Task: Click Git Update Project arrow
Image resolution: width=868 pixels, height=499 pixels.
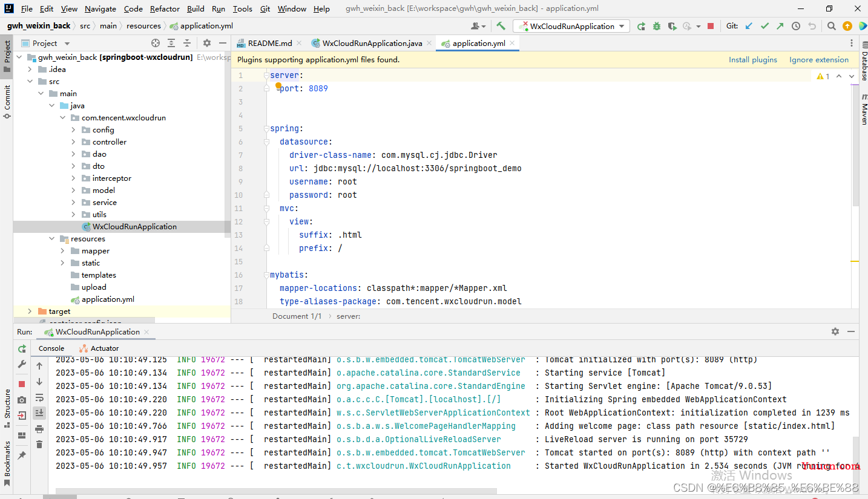Action: [x=749, y=26]
